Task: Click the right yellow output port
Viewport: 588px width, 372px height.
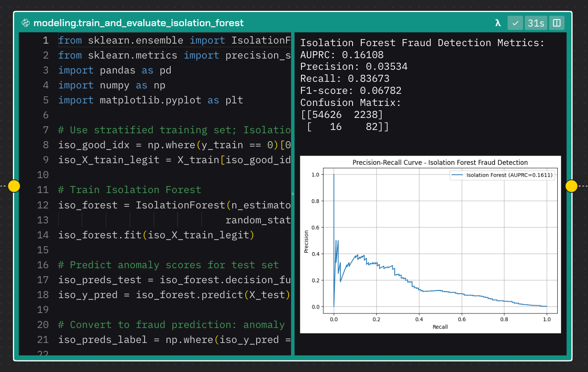Action: [572, 186]
